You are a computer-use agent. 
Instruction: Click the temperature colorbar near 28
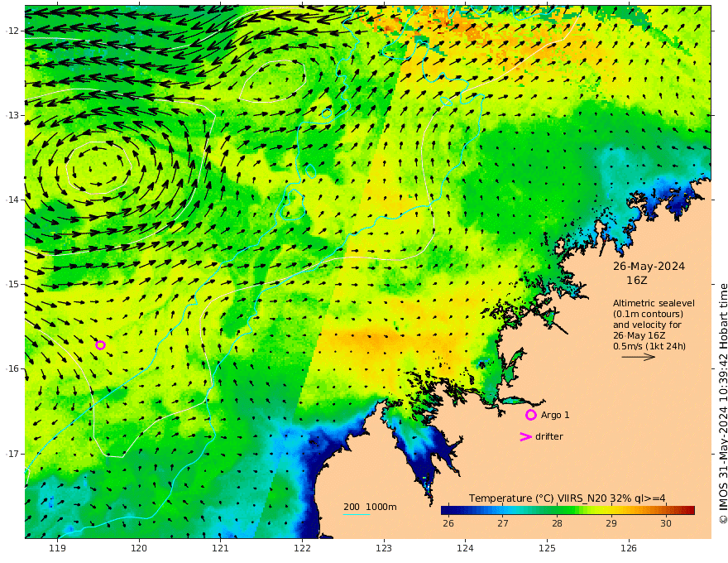[x=557, y=511]
